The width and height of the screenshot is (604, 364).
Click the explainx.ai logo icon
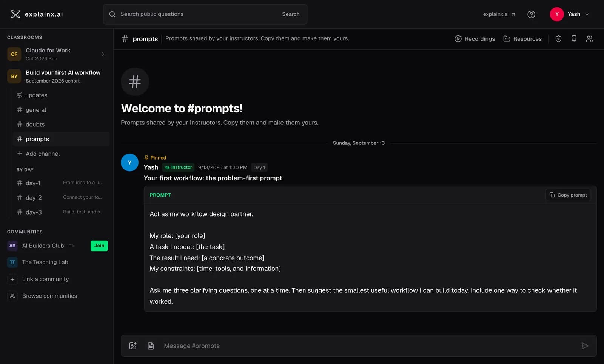15,14
